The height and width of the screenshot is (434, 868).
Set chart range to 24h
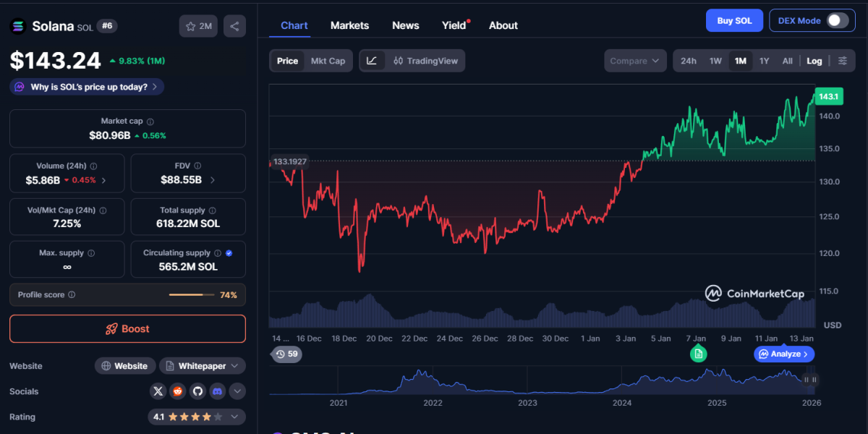(x=689, y=61)
